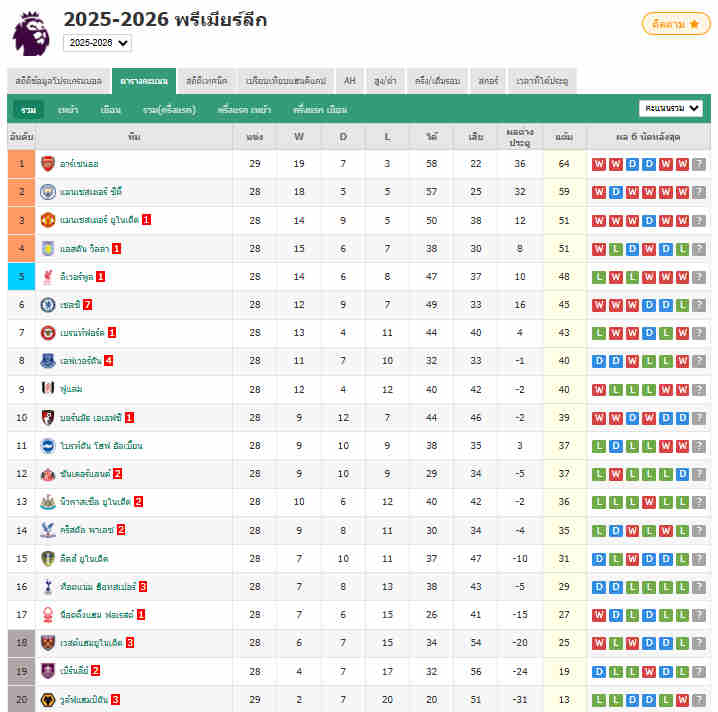718x712 pixels.
Task: Expand the คะแนนรวม dropdown
Action: [670, 108]
